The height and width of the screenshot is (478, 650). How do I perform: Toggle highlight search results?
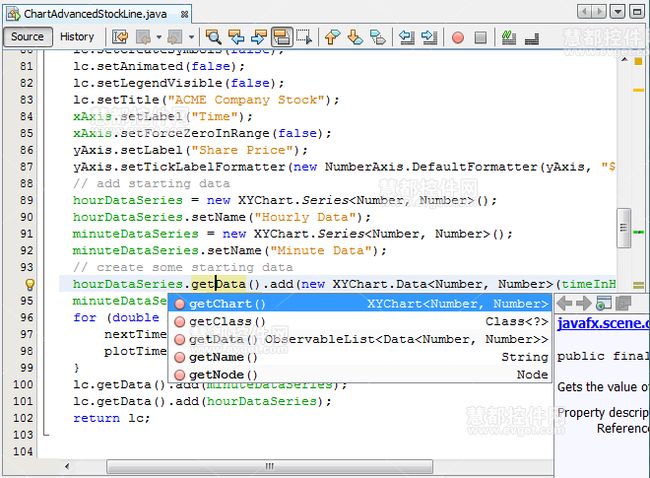point(282,37)
